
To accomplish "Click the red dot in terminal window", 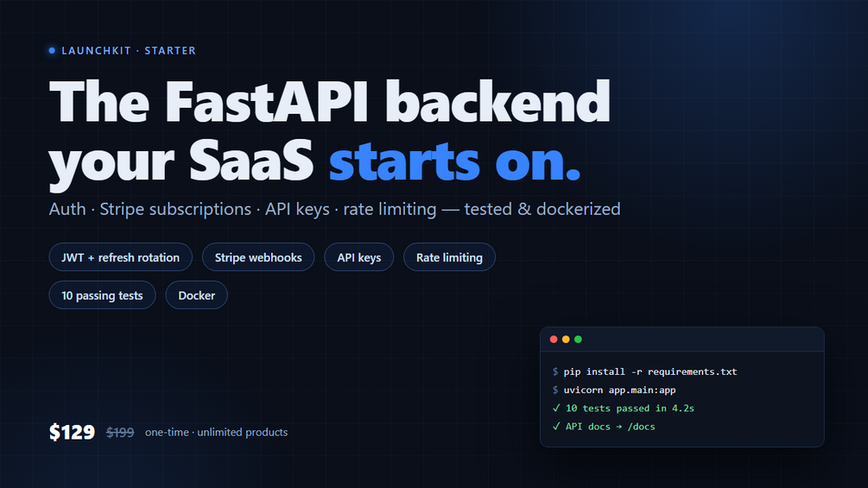I will [x=554, y=339].
